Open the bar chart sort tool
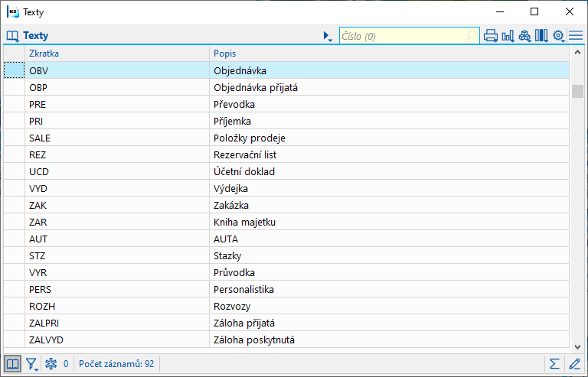Screen dimensions: 588x377 coord(508,36)
